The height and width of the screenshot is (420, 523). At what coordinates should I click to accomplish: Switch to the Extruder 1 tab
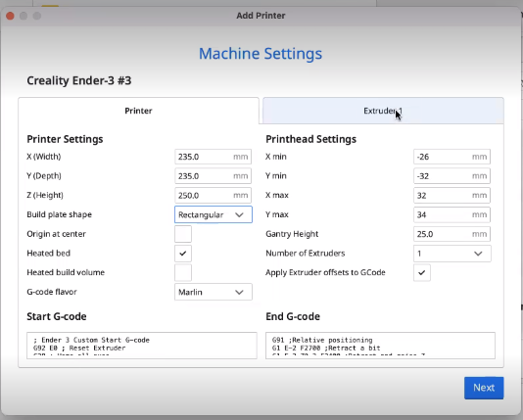383,111
